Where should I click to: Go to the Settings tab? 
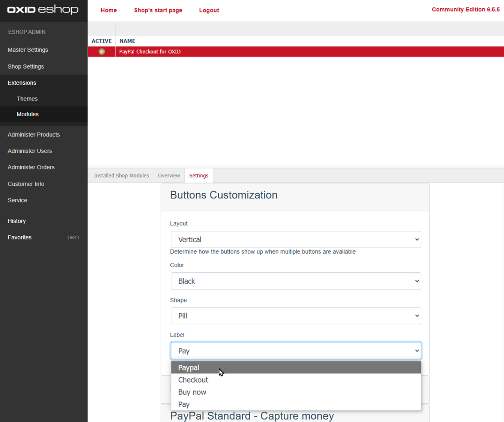tap(199, 176)
